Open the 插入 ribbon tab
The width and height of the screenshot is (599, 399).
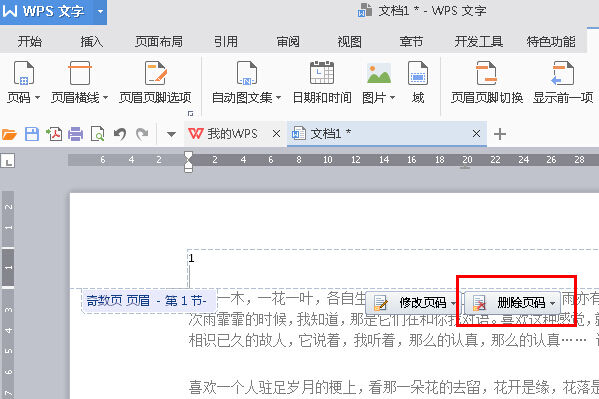[92, 41]
